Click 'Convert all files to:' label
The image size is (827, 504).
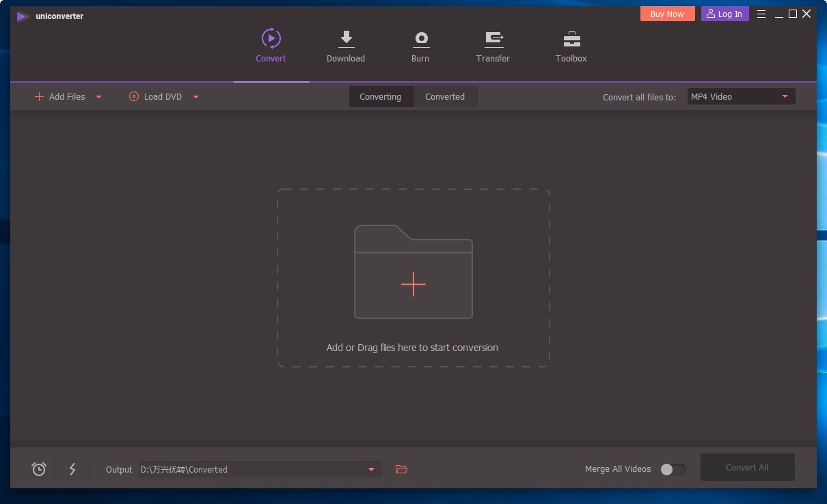[x=640, y=98]
